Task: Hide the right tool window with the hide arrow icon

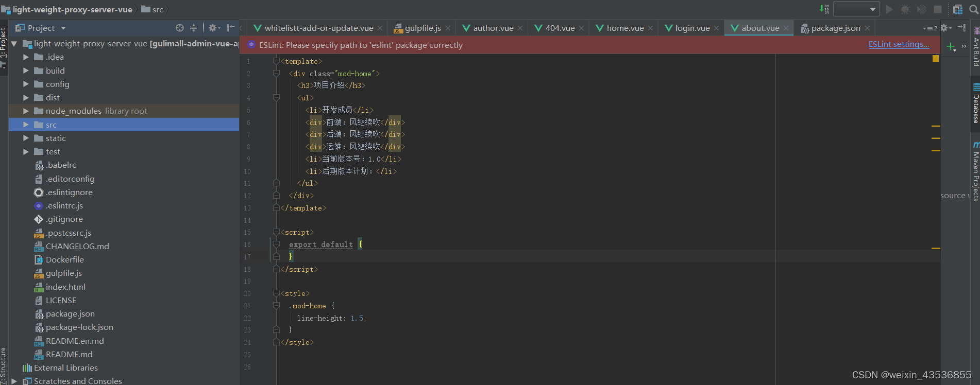Action: [961, 28]
